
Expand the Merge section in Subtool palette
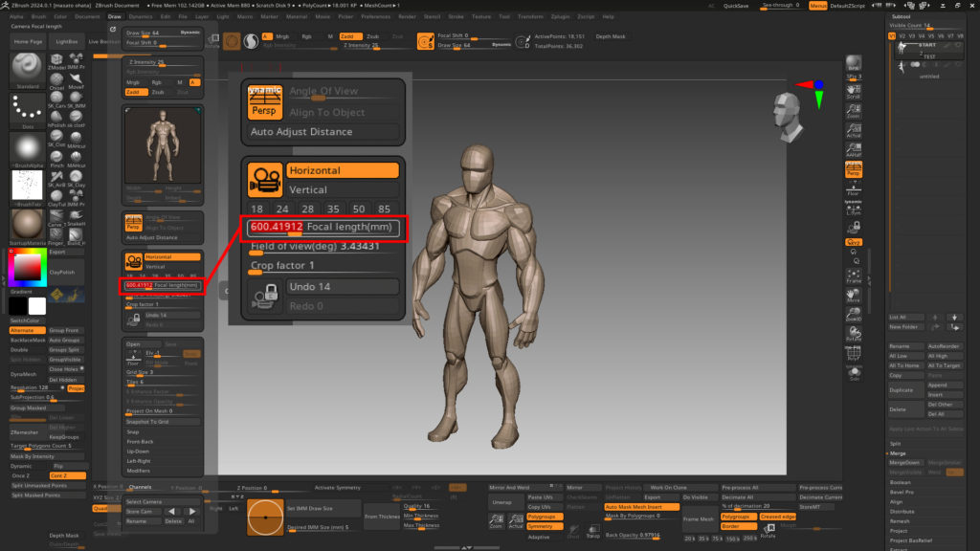pos(900,453)
